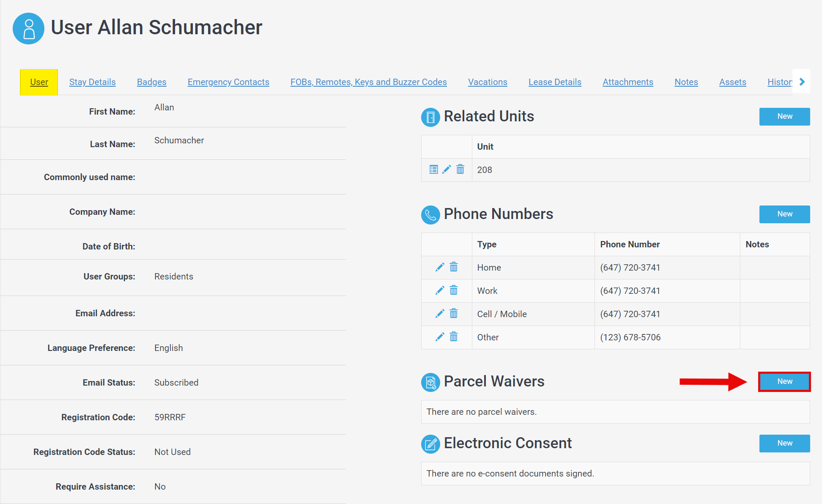Click the Parcel Waivers package icon
Image resolution: width=822 pixels, height=504 pixels.
[x=430, y=382]
